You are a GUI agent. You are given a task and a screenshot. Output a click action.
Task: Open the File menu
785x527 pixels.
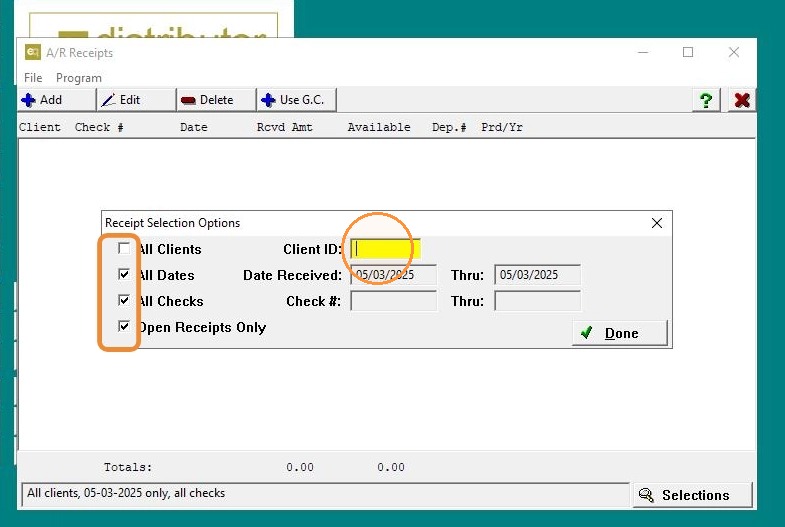pos(33,78)
